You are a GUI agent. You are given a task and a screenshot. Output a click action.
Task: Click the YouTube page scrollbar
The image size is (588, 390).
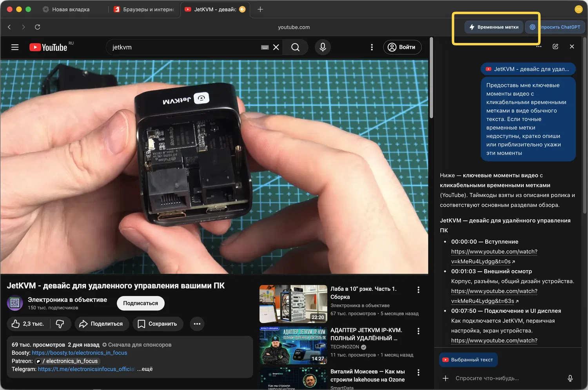[431, 78]
